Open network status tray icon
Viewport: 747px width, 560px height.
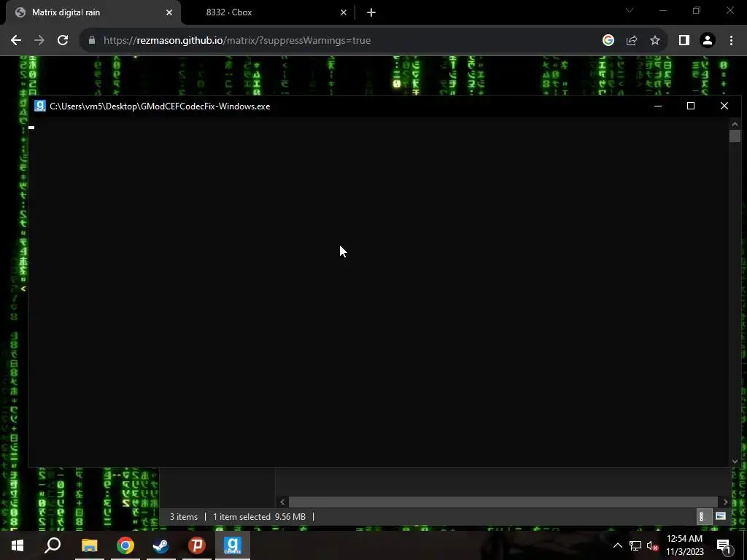[635, 545]
